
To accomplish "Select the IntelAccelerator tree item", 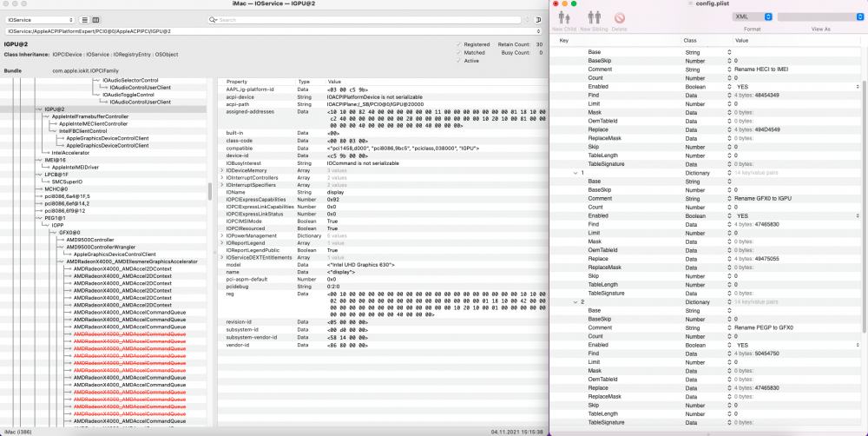I will [70, 153].
